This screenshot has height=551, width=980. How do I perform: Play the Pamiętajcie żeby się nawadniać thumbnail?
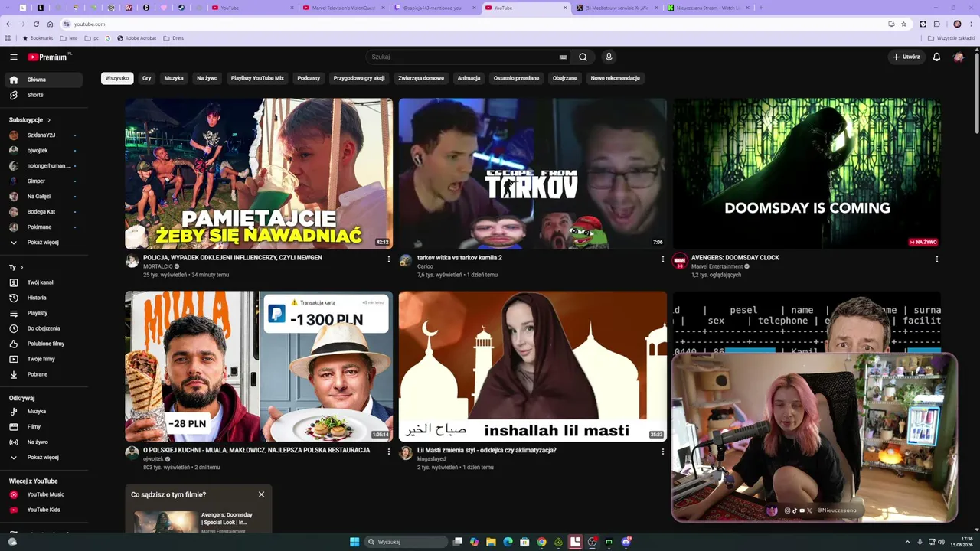click(x=259, y=174)
